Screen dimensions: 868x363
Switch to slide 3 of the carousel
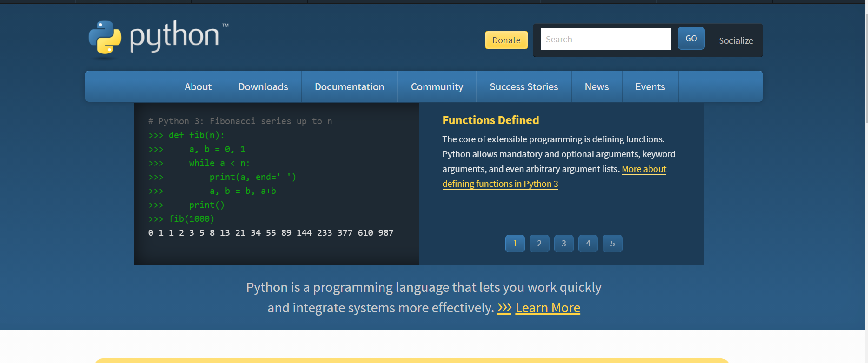pyautogui.click(x=563, y=244)
